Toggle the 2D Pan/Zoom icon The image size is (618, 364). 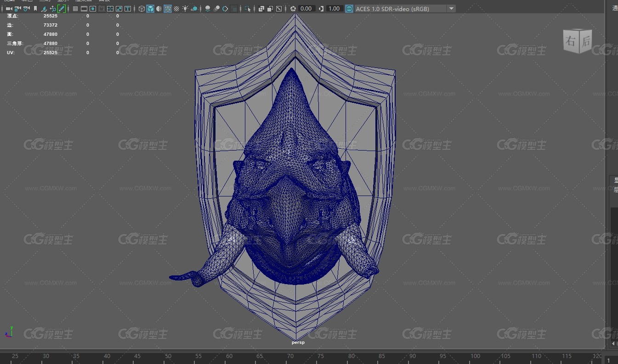[x=53, y=9]
